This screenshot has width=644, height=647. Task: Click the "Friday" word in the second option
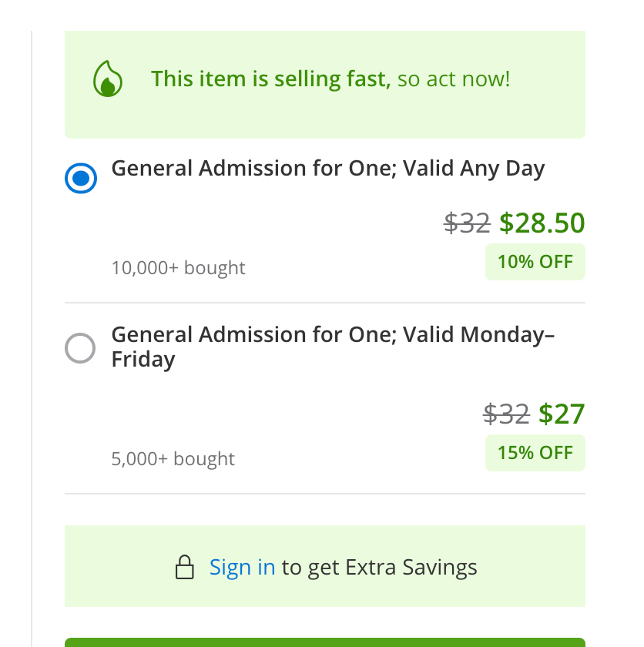tap(143, 360)
